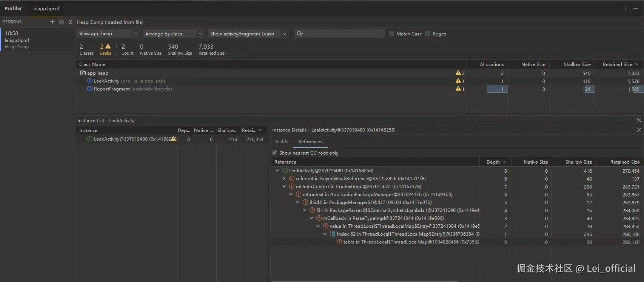The width and height of the screenshot is (644, 282).
Task: Minimize the profiler panel
Action: 636,8
